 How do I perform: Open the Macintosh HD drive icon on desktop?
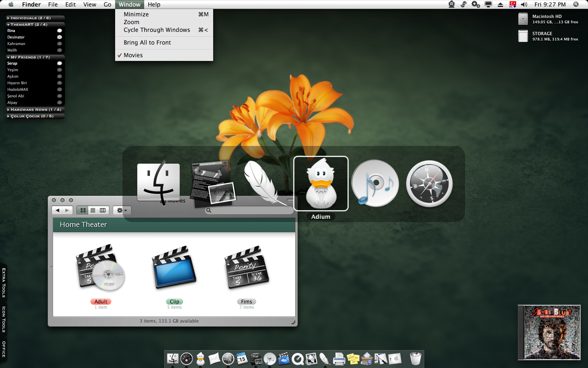pyautogui.click(x=523, y=19)
